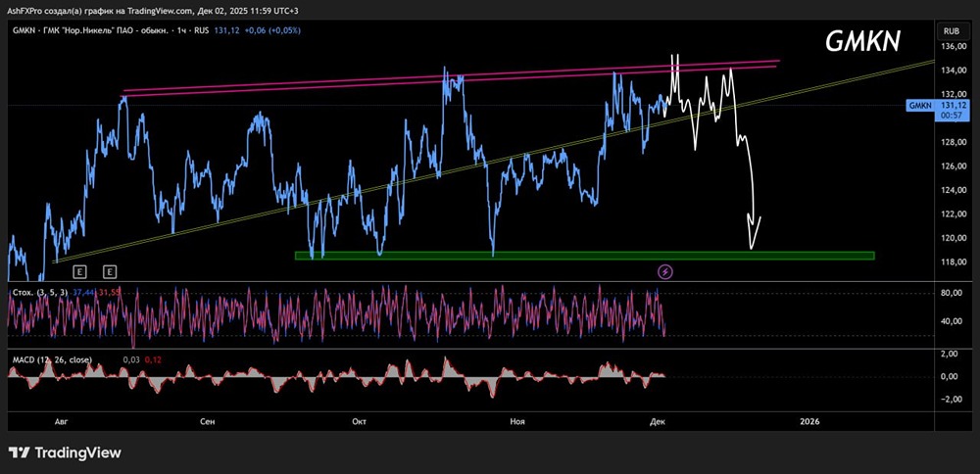Click the Stochastic value 37,44
The height and width of the screenshot is (474, 980).
[x=82, y=292]
